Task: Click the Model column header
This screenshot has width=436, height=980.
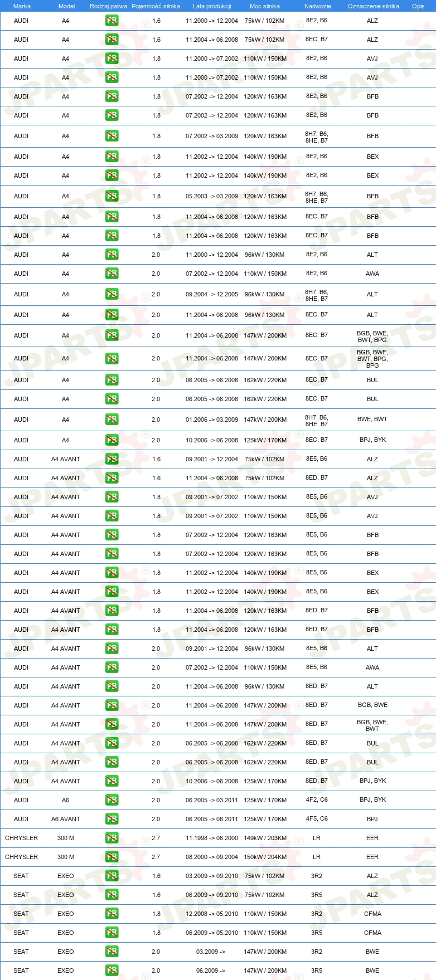Action: pos(66,6)
